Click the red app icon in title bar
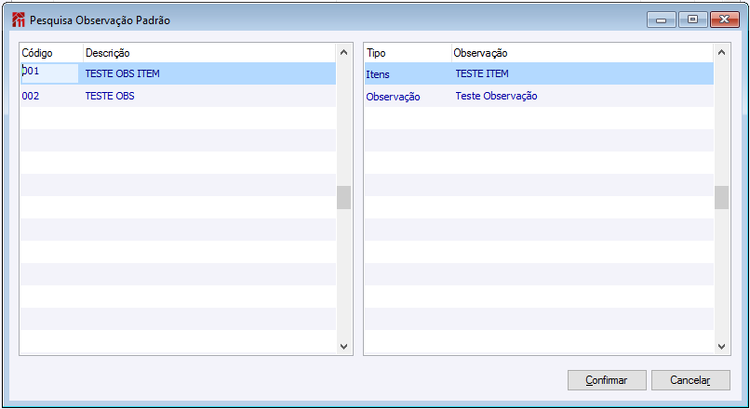The image size is (750, 409). [18, 20]
